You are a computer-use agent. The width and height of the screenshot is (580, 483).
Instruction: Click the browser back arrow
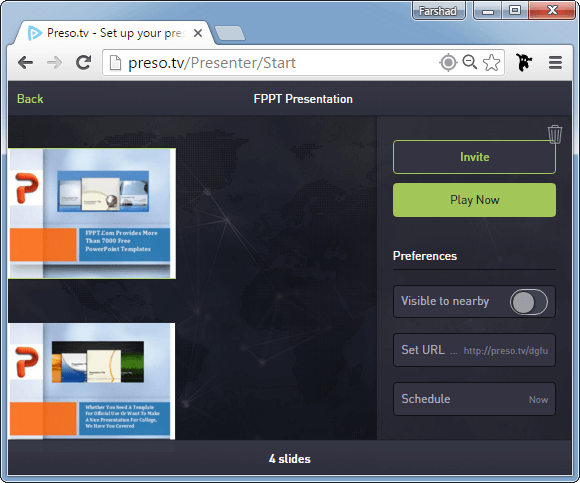26,63
